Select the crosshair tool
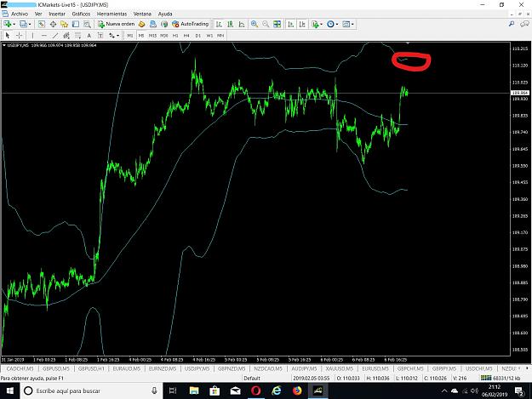Image resolution: width=532 pixels, height=399 pixels. pyautogui.click(x=19, y=35)
